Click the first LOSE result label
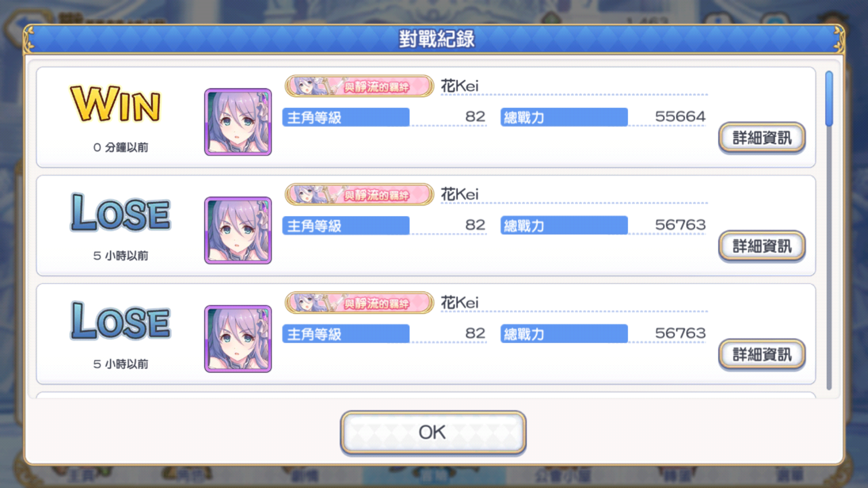The height and width of the screenshot is (488, 868). [x=120, y=212]
